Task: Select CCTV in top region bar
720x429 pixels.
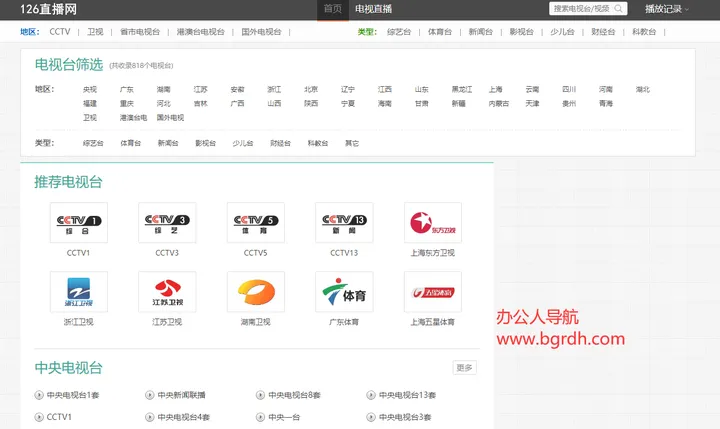Action: tap(60, 32)
